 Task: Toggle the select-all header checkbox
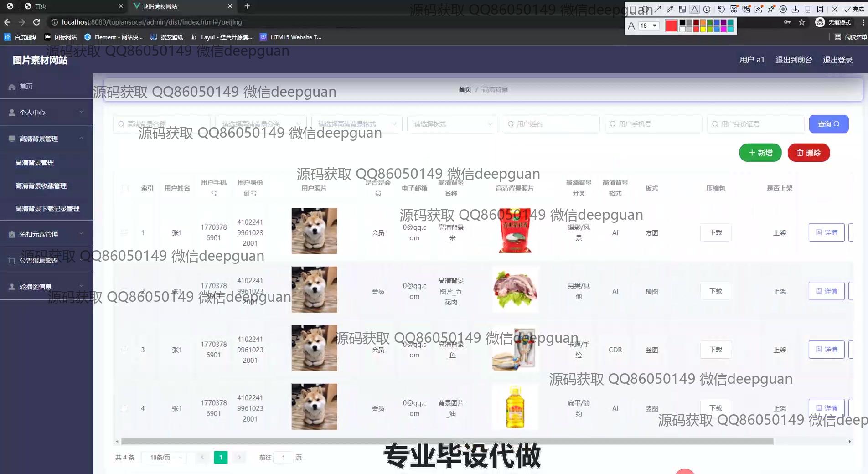coord(125,188)
